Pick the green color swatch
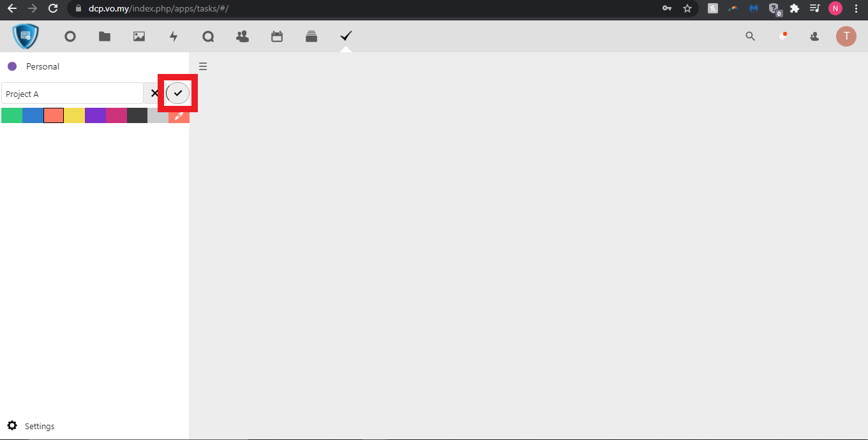Image resolution: width=868 pixels, height=440 pixels. (x=11, y=115)
